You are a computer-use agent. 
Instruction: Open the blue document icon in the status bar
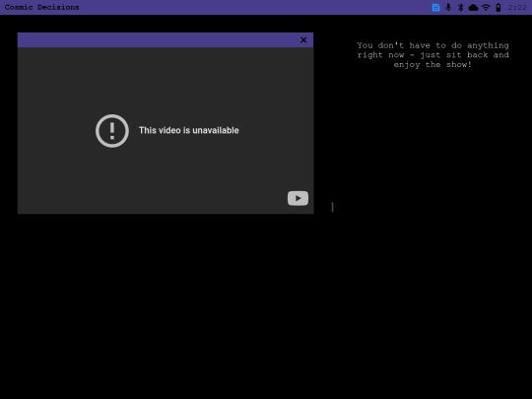(x=435, y=8)
